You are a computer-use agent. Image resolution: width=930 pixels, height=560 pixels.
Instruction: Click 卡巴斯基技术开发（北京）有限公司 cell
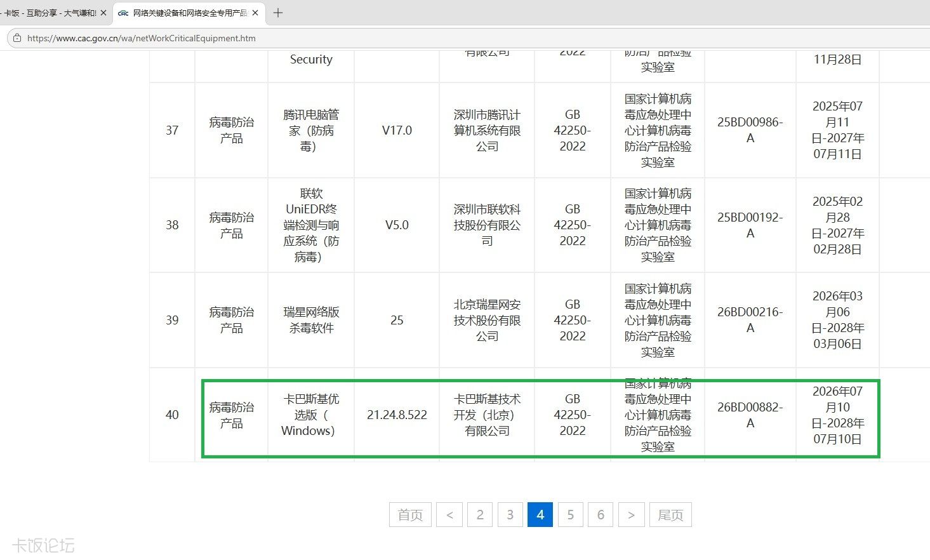(x=487, y=415)
